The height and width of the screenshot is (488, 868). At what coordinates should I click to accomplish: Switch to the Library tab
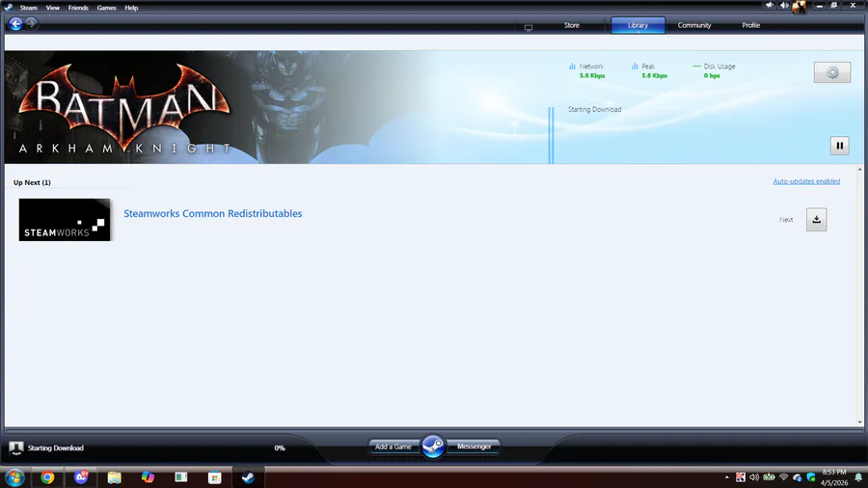tap(637, 25)
